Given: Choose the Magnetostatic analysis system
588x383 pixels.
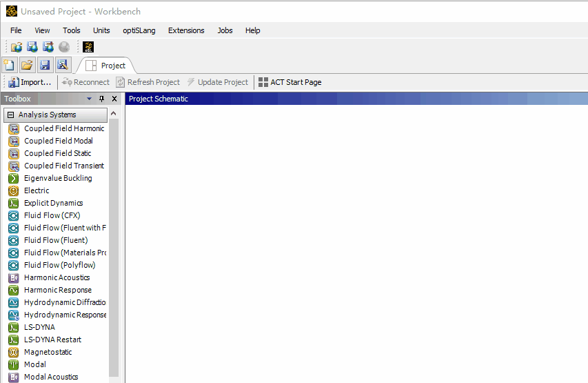Looking at the screenshot, I should 48,352.
